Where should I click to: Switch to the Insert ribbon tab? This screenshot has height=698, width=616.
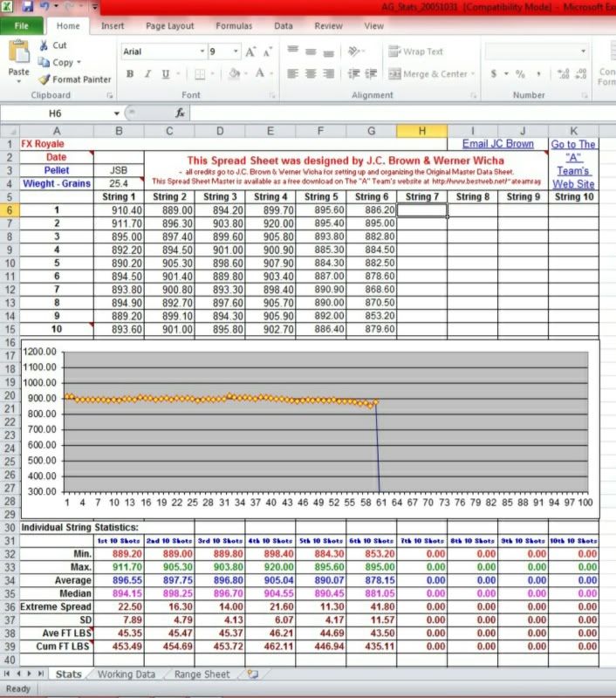click(113, 26)
